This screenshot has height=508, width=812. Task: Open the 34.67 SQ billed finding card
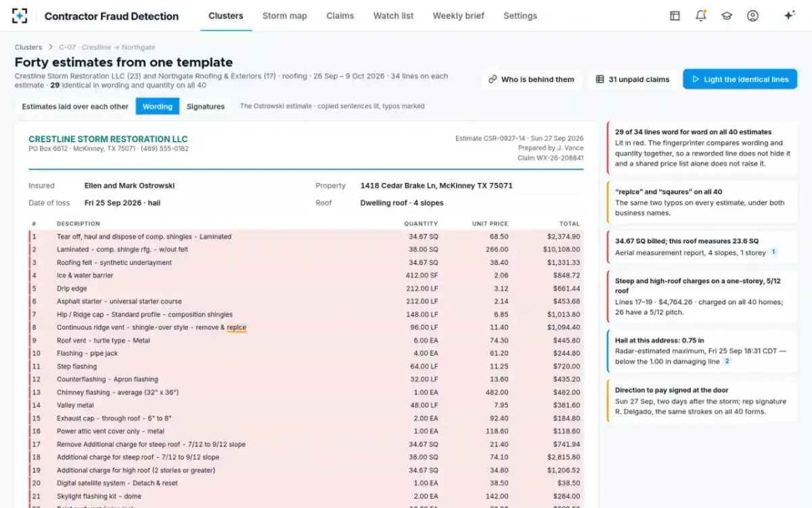pos(702,247)
